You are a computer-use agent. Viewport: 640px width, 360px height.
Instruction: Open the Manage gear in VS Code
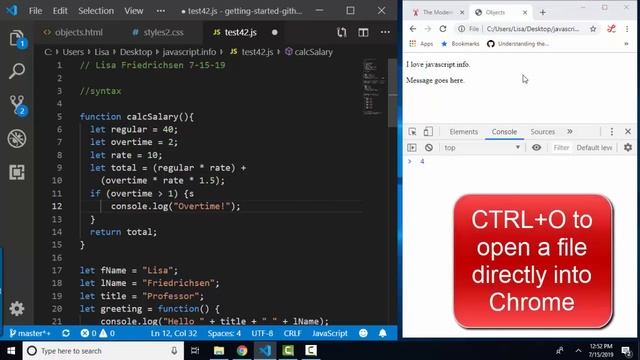pyautogui.click(x=17, y=309)
